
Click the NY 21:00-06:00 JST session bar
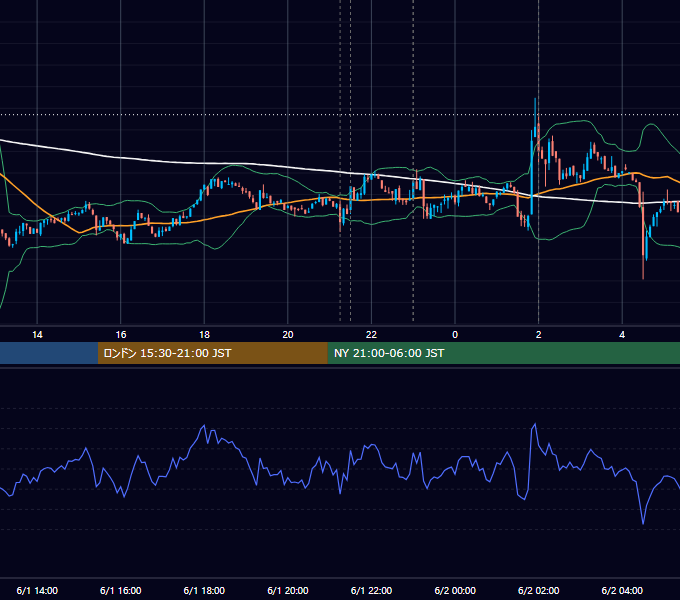(503, 353)
